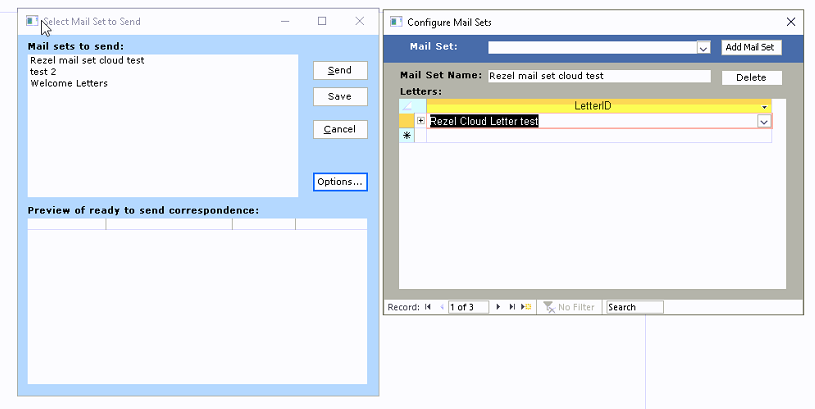Select 'test 2' mail set
This screenshot has width=815, height=409.
[42, 72]
